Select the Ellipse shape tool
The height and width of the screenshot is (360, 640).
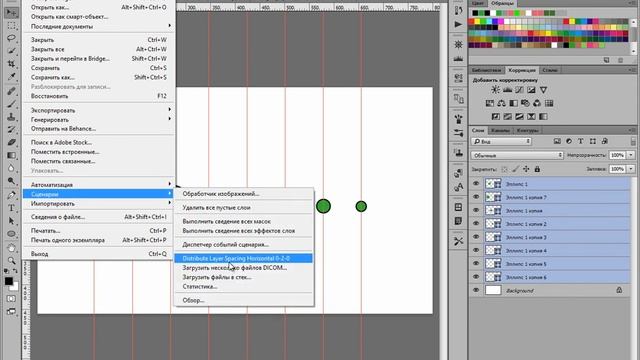[x=11, y=234]
